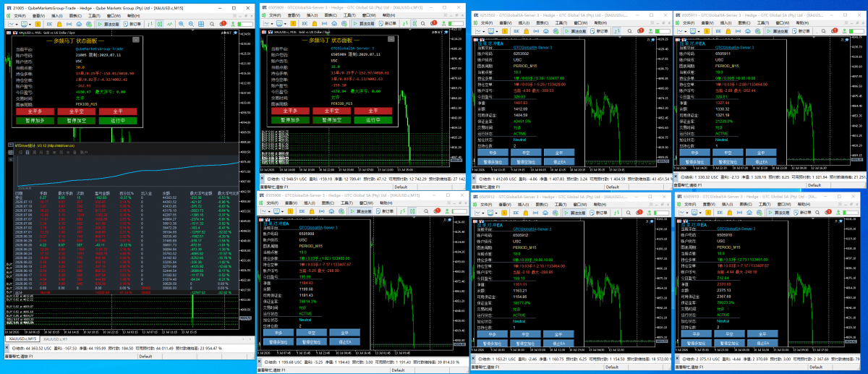Viewport: 868px width, 374px height.
Task: Open the red notification icon in 6253502 window
Action: pyautogui.click(x=641, y=30)
